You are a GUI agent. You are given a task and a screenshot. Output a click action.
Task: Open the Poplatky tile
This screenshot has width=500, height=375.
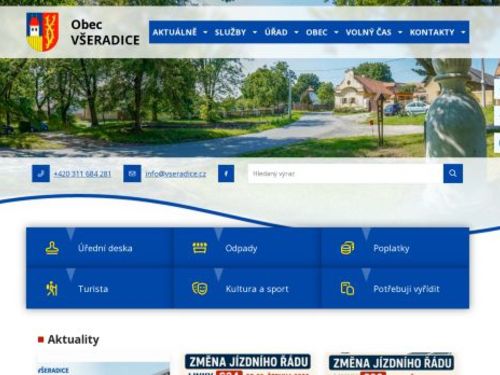tap(395, 248)
